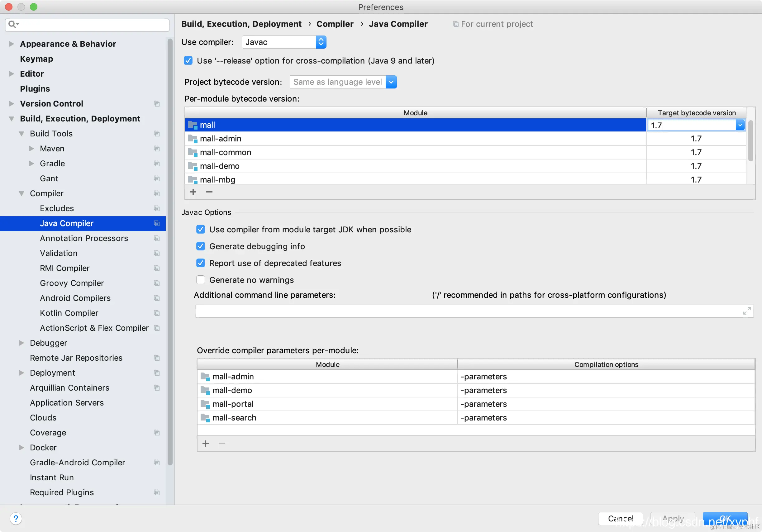The height and width of the screenshot is (532, 762).
Task: Click the search magnifier icon
Action: [x=12, y=24]
